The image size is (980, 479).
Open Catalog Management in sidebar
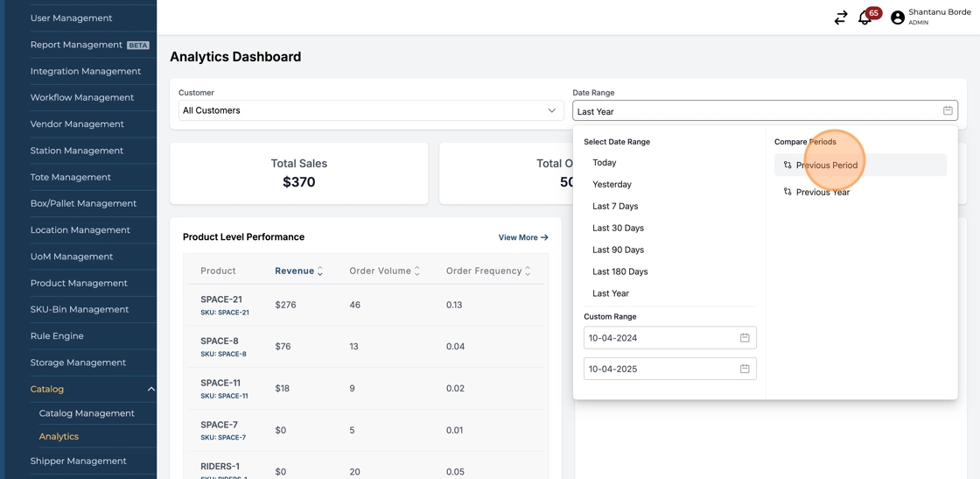[87, 413]
